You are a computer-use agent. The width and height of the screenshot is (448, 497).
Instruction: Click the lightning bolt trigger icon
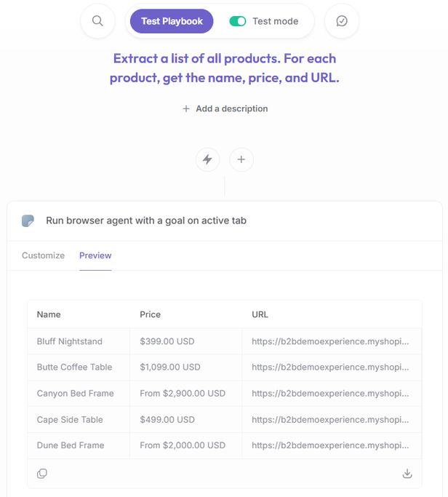(x=207, y=159)
